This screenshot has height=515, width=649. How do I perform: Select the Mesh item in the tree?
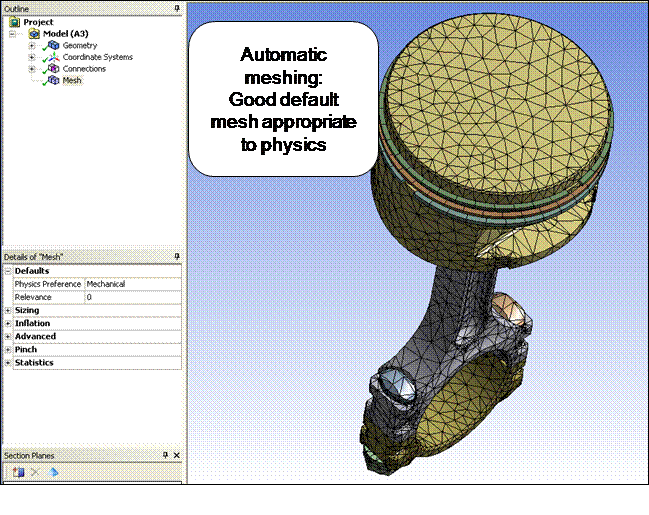(71, 81)
